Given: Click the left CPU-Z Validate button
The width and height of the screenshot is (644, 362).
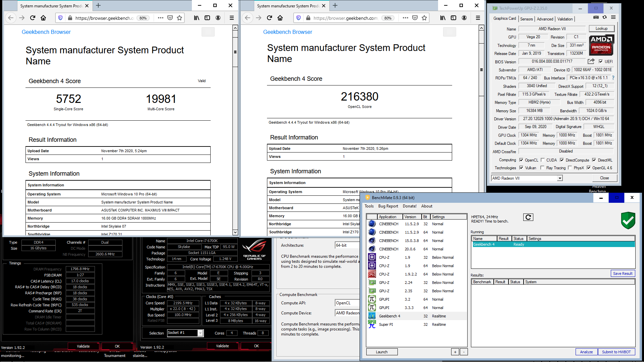Looking at the screenshot, I should [x=83, y=346].
